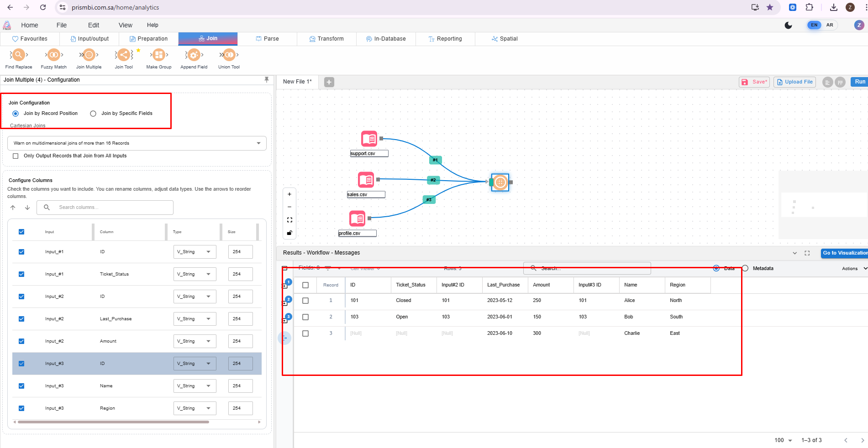
Task: Select Join by Specific Fields option
Action: click(x=93, y=114)
